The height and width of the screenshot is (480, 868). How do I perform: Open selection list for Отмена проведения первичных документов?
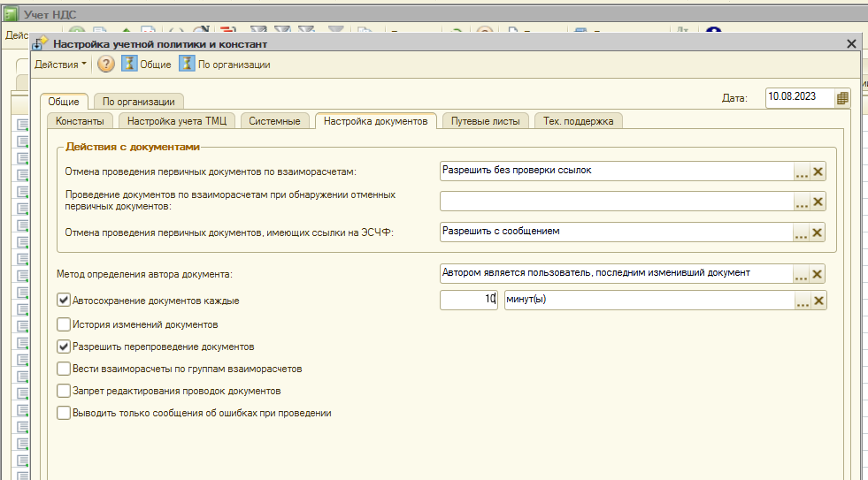pyautogui.click(x=802, y=172)
